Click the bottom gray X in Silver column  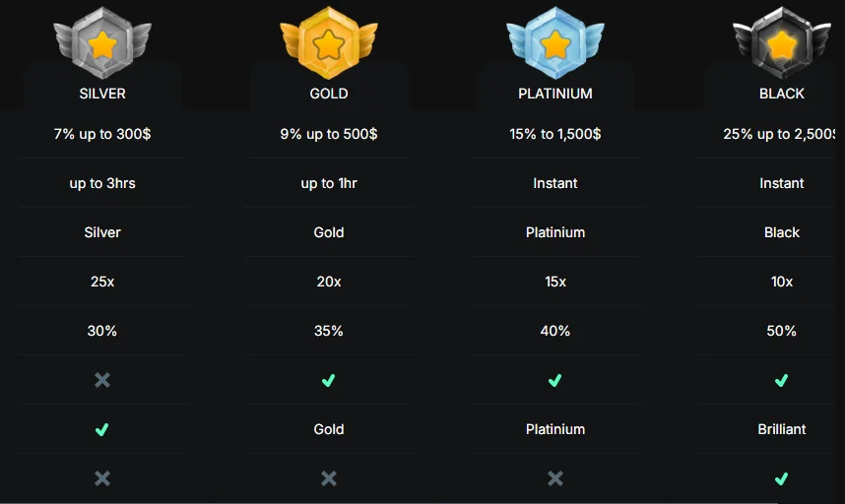tap(102, 478)
